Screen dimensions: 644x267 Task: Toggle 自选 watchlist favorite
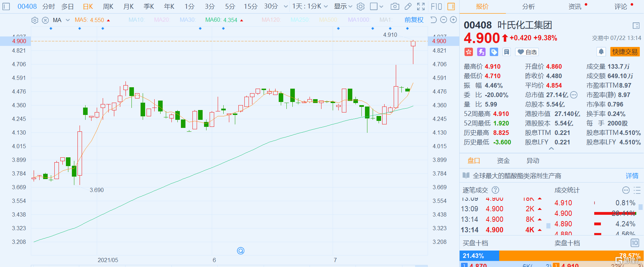pyautogui.click(x=527, y=52)
